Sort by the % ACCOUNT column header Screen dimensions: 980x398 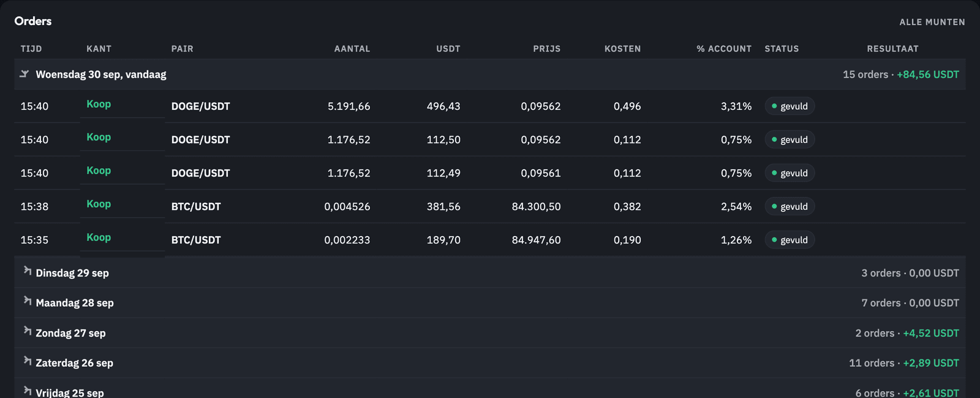(x=724, y=48)
